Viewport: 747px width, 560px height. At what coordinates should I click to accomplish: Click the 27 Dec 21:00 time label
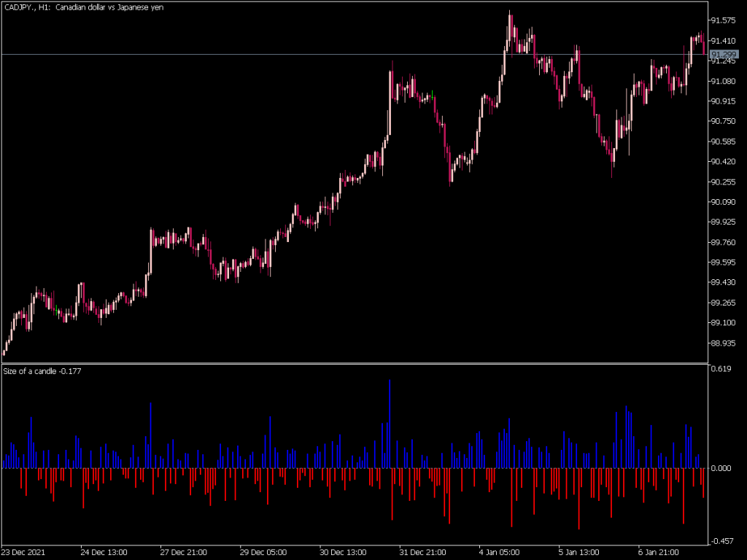[x=182, y=552]
